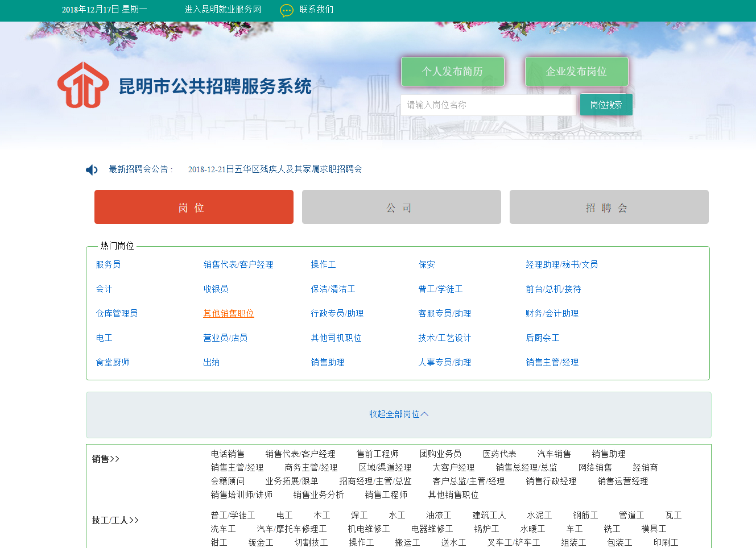This screenshot has width=756, height=548.
Task: Click 焊工 under the 技工/工人 section
Action: 359,515
